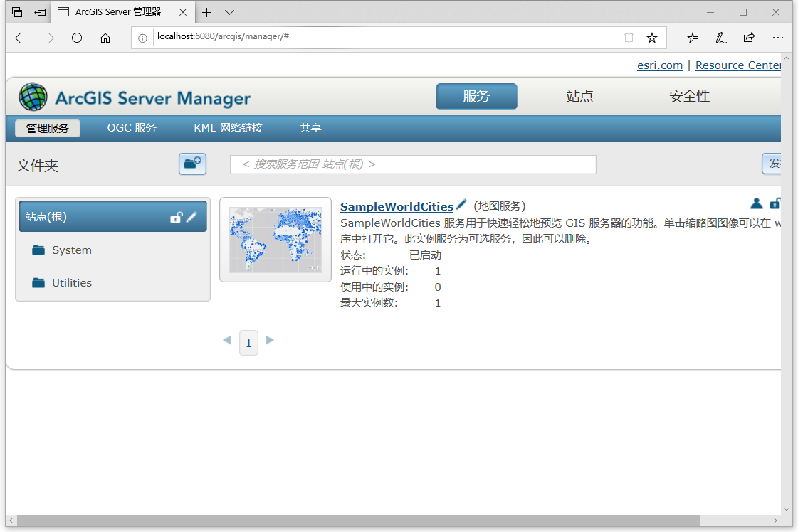Select 共享 sub tab

[x=310, y=128]
